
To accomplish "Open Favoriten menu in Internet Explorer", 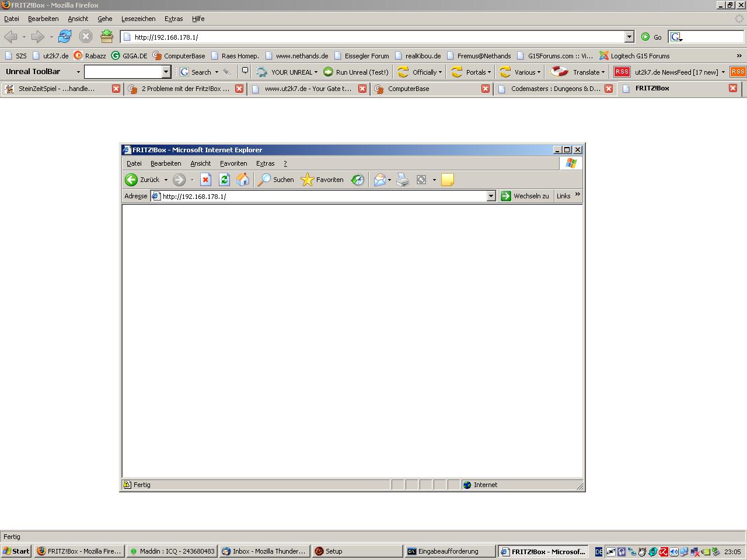I will [233, 163].
